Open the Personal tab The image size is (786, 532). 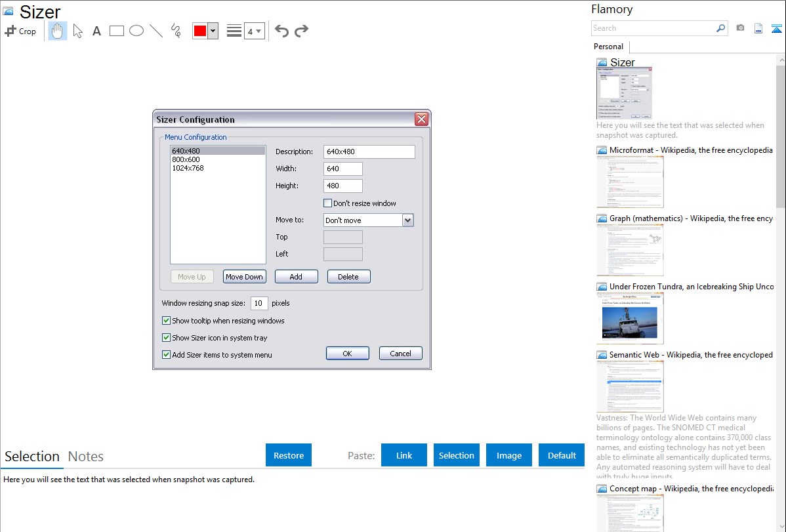pos(608,47)
